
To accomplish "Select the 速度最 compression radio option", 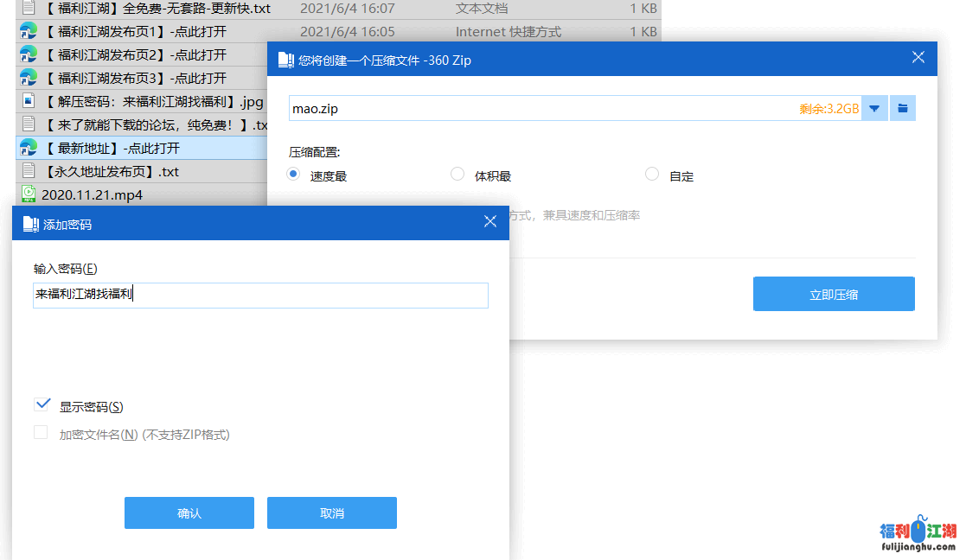I will click(293, 175).
